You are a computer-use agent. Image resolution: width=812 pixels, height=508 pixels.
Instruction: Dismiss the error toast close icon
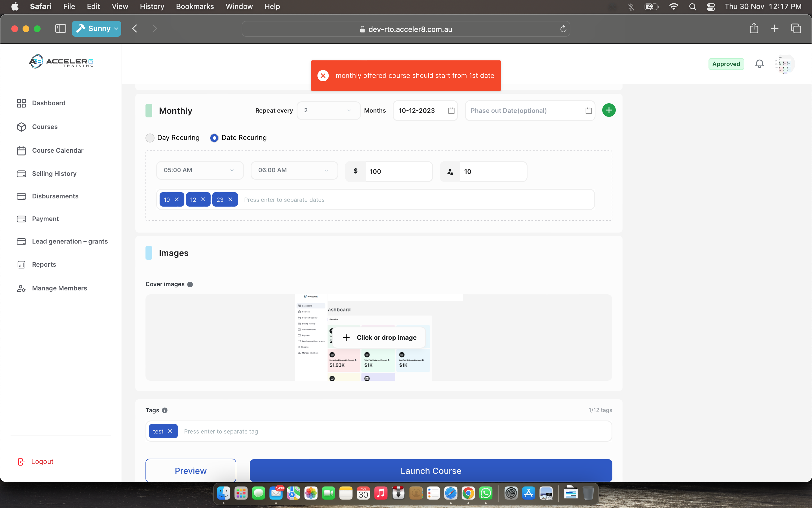click(323, 76)
